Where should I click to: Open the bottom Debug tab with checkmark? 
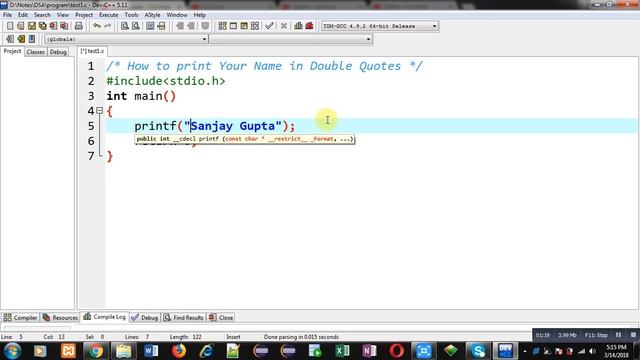pos(145,317)
